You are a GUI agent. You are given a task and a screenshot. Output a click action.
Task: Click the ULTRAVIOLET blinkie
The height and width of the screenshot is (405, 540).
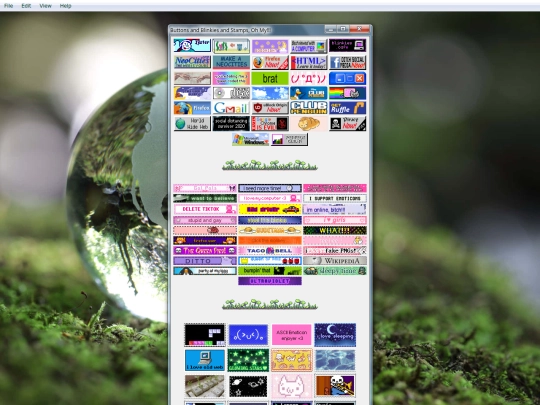pyautogui.click(x=270, y=281)
